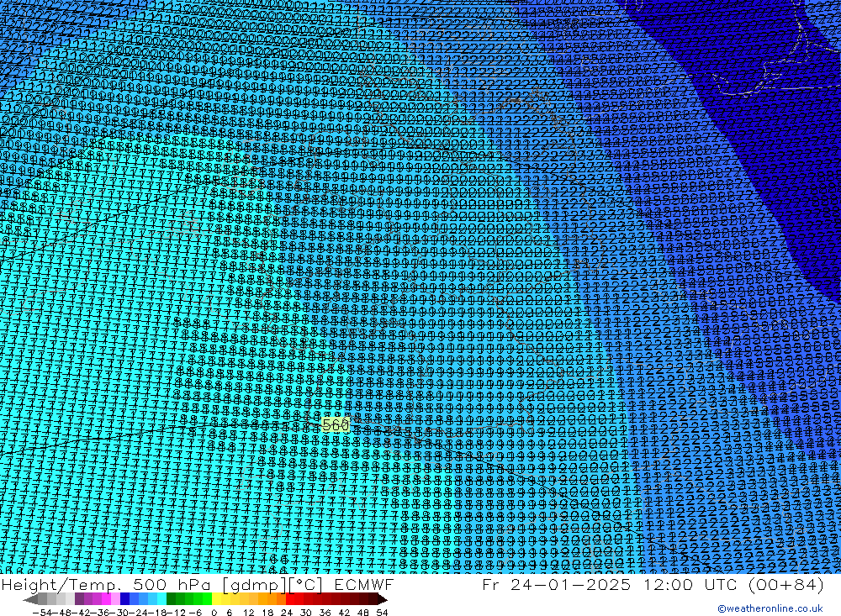Pick the dark blue legend swatch at -30
This screenshot has width=841, height=616.
click(125, 599)
